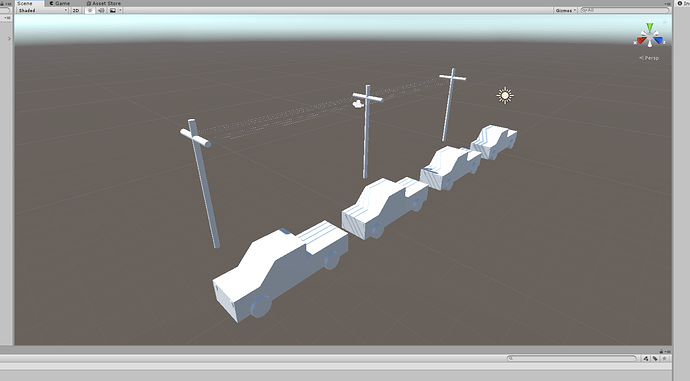This screenshot has height=381, width=690.
Task: Toggle the bottom panel lock icon
Action: [661, 351]
